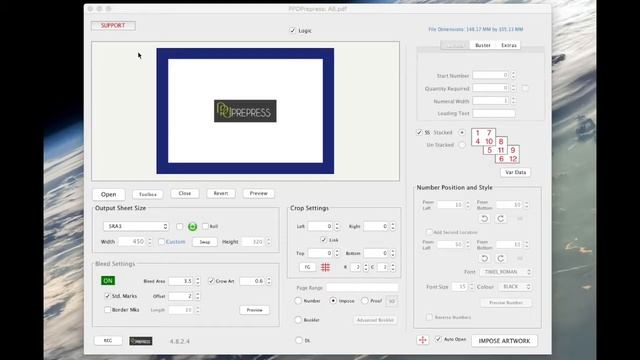Click the C columns stepper arrows
The height and width of the screenshot is (360, 640).
pos(393,267)
